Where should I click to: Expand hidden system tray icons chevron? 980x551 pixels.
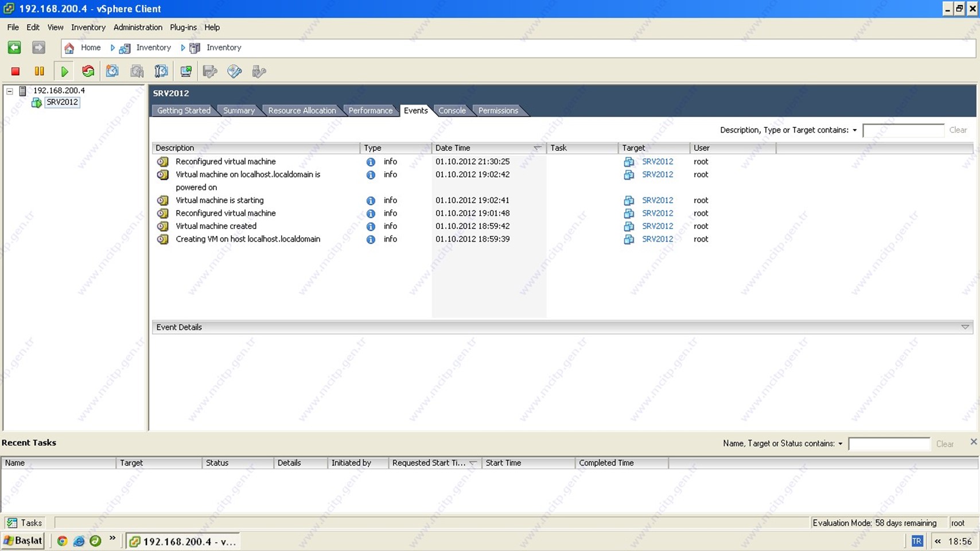point(938,541)
